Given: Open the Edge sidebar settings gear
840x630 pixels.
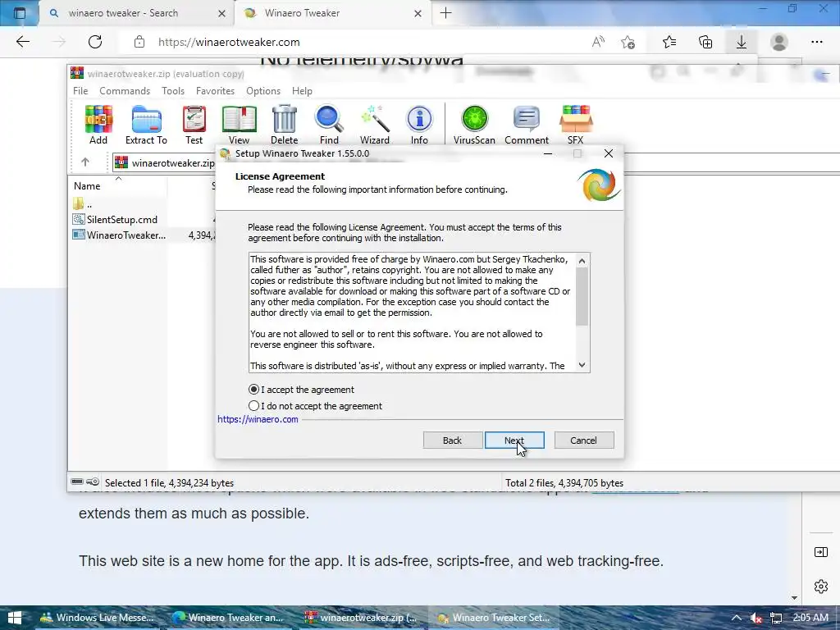Looking at the screenshot, I should (820, 587).
